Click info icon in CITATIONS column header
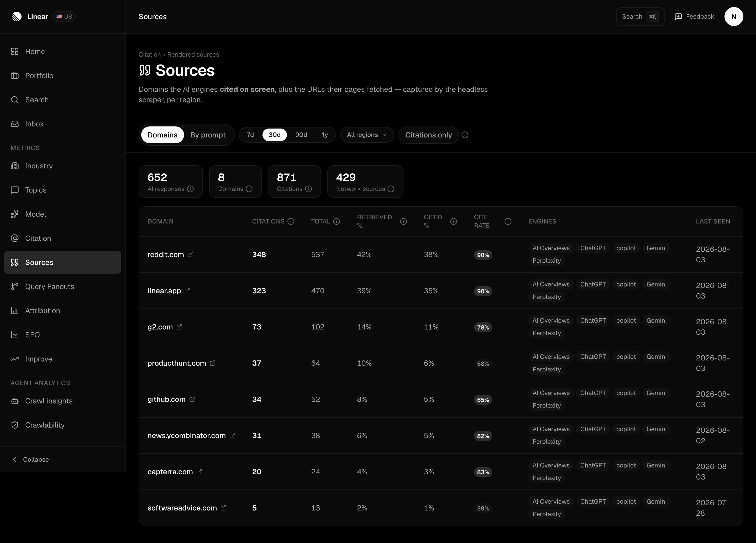 [x=291, y=222]
